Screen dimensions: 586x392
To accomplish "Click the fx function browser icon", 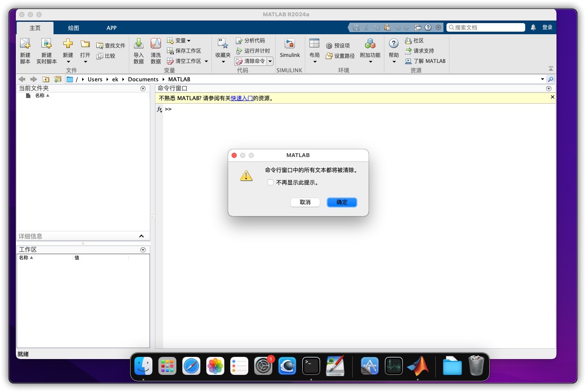I will click(x=159, y=109).
